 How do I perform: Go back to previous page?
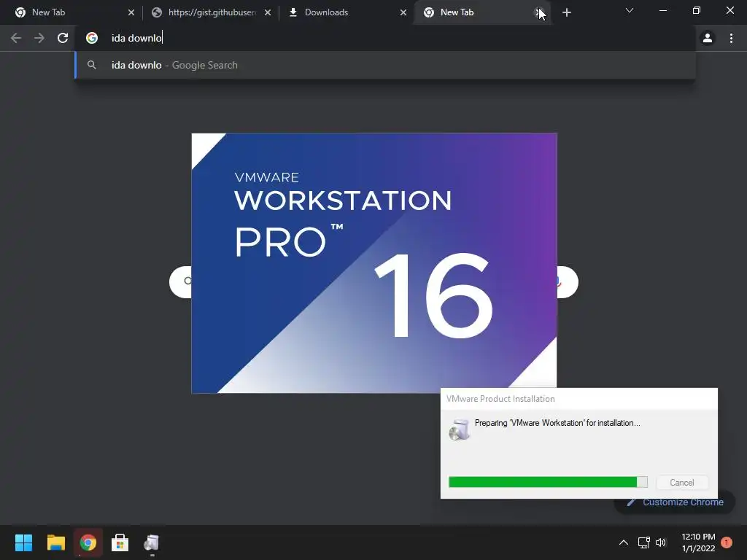pyautogui.click(x=16, y=38)
